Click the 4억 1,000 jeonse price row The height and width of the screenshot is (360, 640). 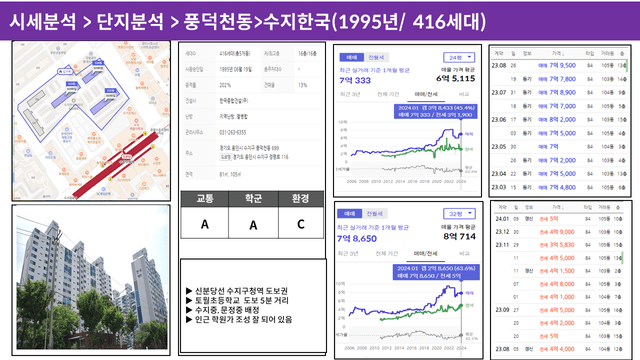point(559,297)
